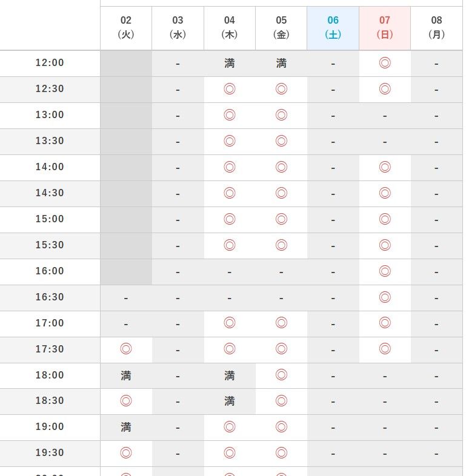Select the 12:30 slot on Thursday 04
The image size is (466, 476).
(x=229, y=89)
